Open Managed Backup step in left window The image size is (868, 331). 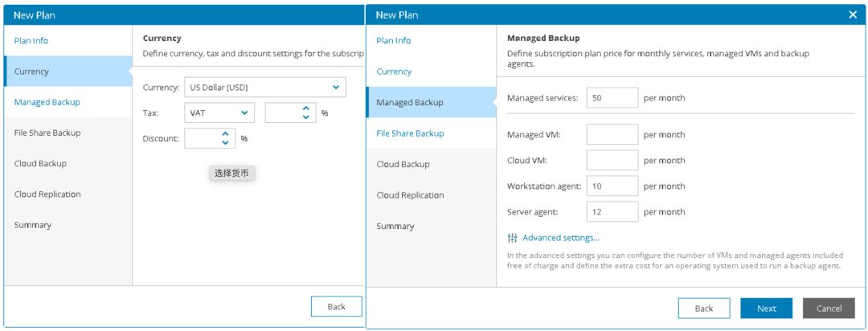click(47, 102)
